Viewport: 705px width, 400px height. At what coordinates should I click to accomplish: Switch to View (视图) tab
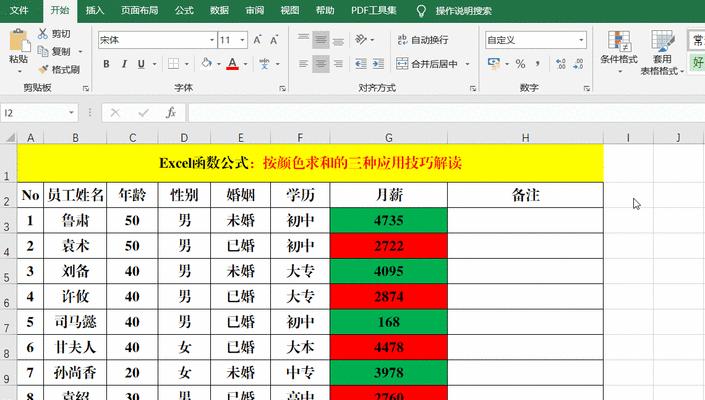tap(290, 10)
